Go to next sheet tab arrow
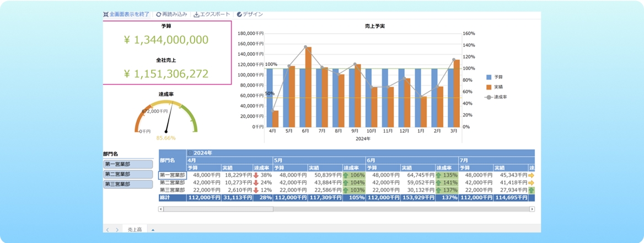Screen dimensions: 644x243 (x=117, y=230)
